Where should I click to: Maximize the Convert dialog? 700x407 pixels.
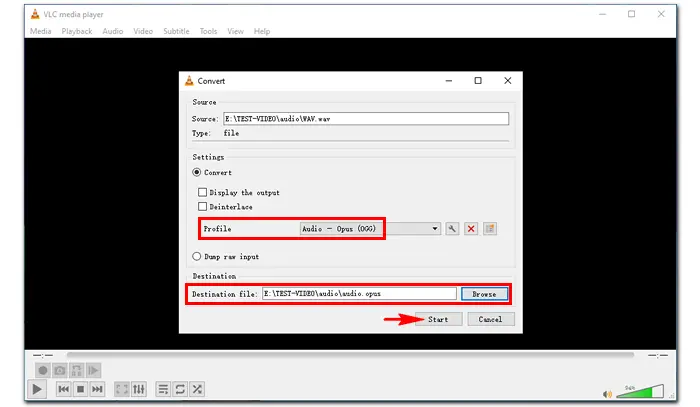click(x=478, y=81)
